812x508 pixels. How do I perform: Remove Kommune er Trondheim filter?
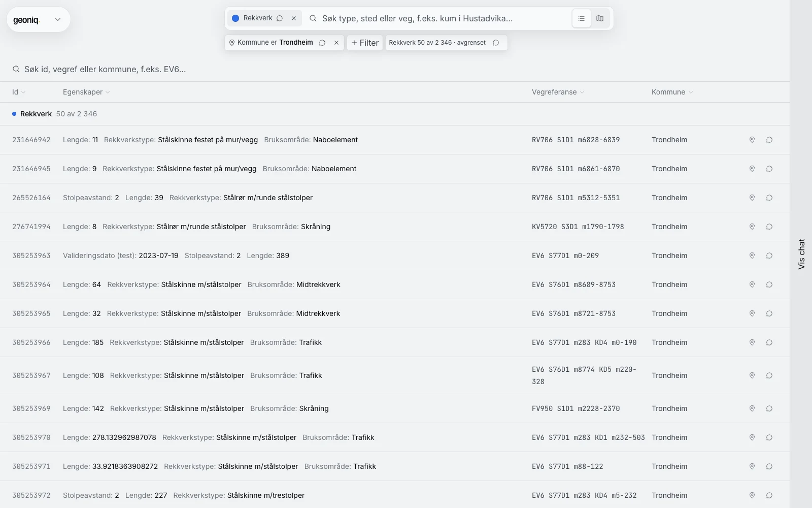[336, 43]
